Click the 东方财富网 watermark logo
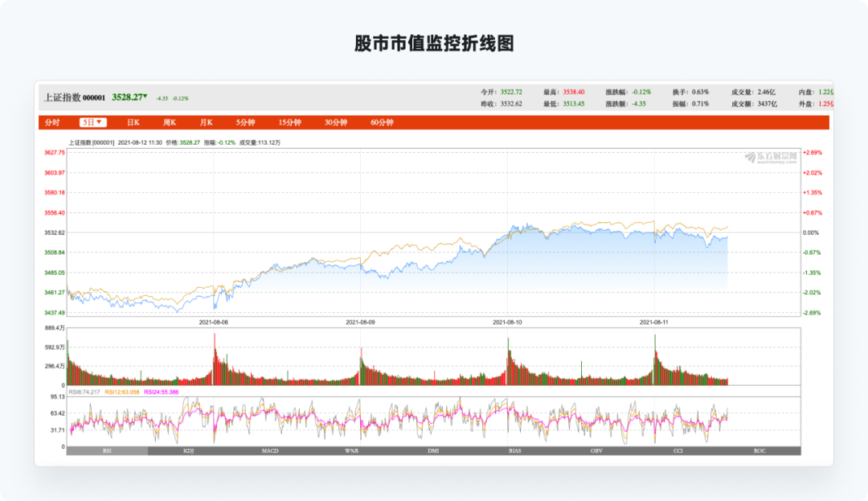The width and height of the screenshot is (868, 501). (770, 156)
